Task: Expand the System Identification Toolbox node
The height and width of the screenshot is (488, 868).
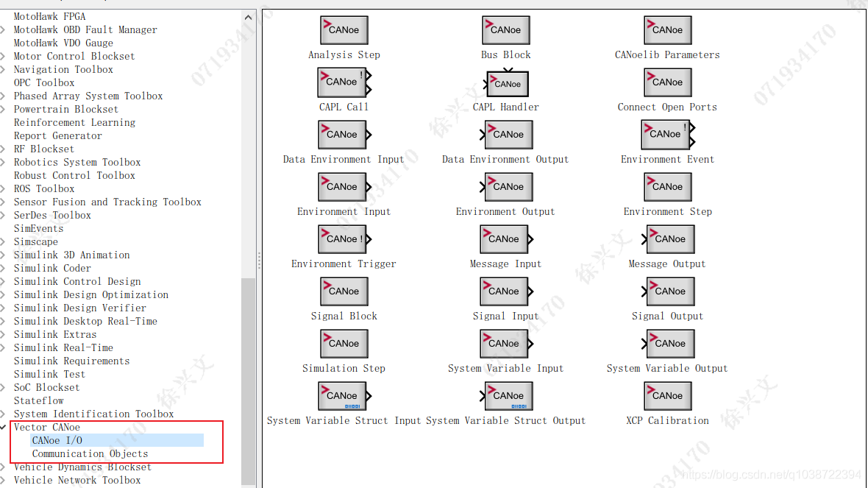Action: tap(4, 414)
